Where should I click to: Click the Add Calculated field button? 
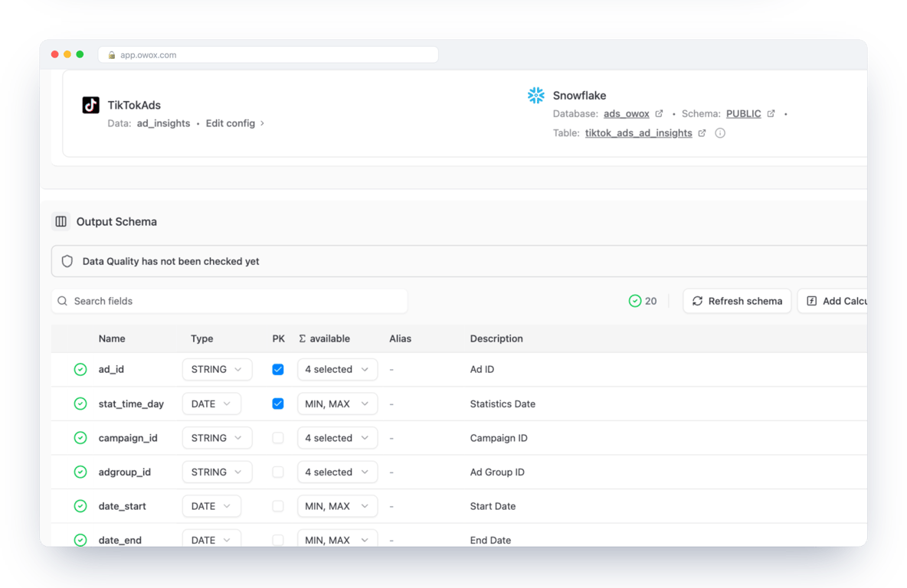(x=833, y=301)
